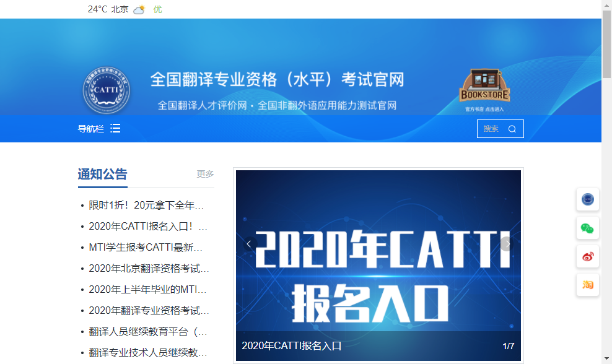Click the air quality 优 indicator

(158, 9)
